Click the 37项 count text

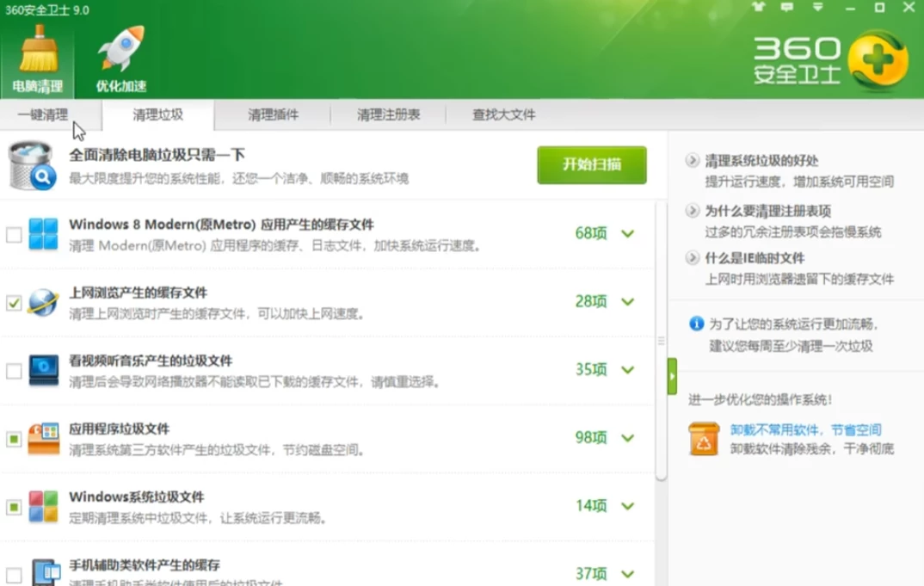(591, 574)
